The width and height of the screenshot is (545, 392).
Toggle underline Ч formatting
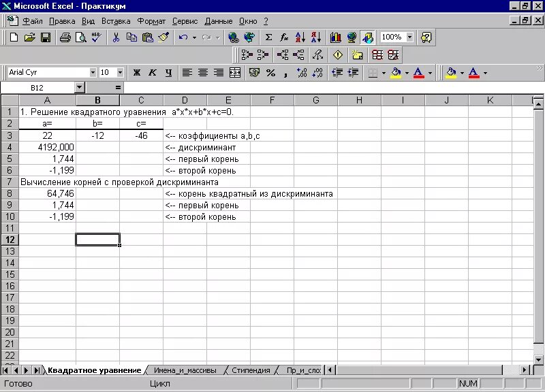pyautogui.click(x=168, y=73)
